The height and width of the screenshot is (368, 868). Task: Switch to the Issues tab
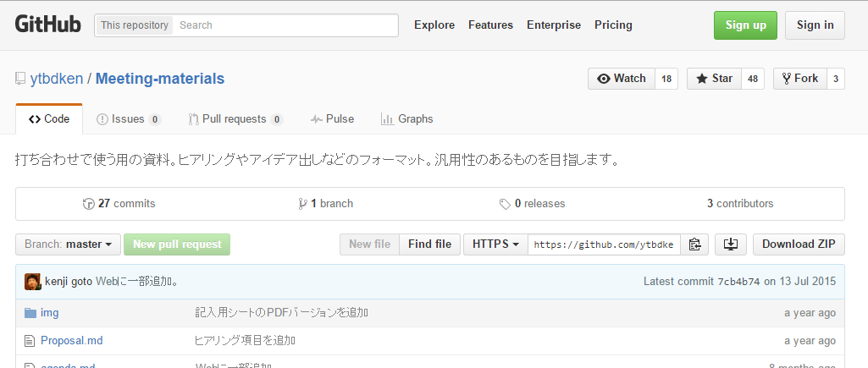pyautogui.click(x=128, y=119)
